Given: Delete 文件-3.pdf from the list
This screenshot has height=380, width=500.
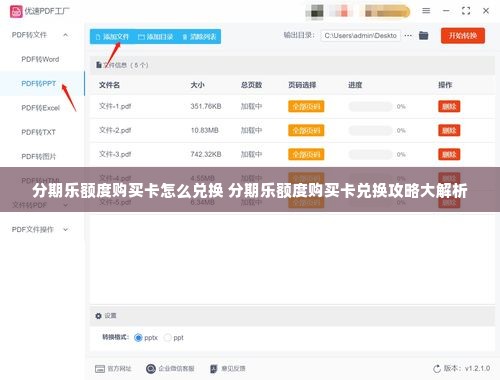Looking at the screenshot, I should [x=449, y=154].
